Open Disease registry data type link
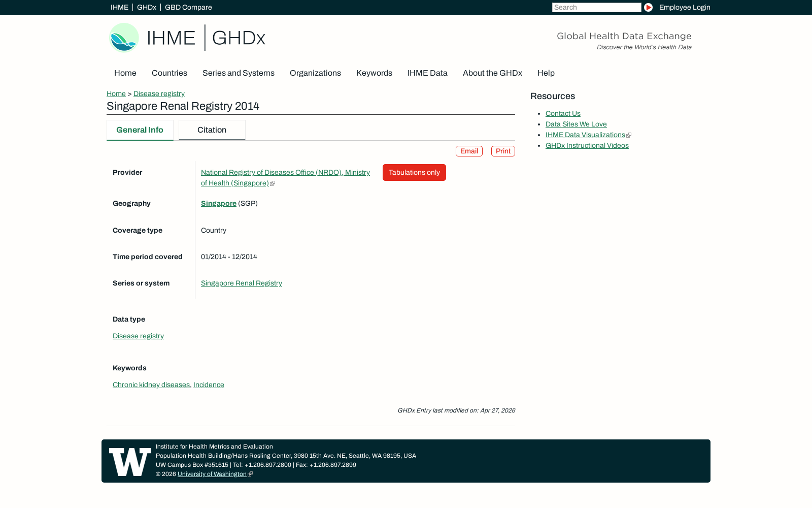This screenshot has height=508, width=812. 138,336
